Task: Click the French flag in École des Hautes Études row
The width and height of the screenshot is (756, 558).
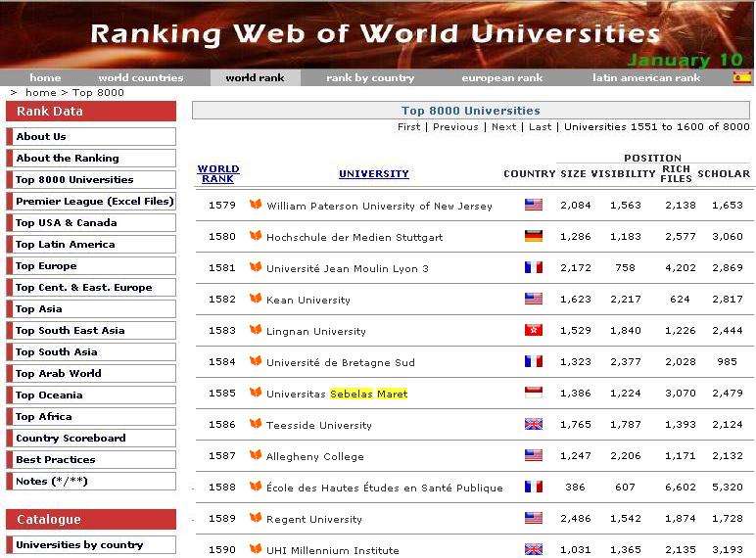Action: click(x=534, y=487)
